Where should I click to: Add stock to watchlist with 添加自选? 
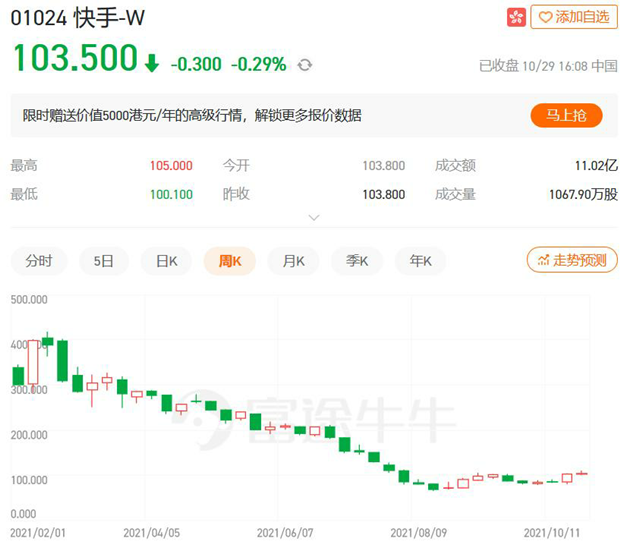[x=574, y=17]
